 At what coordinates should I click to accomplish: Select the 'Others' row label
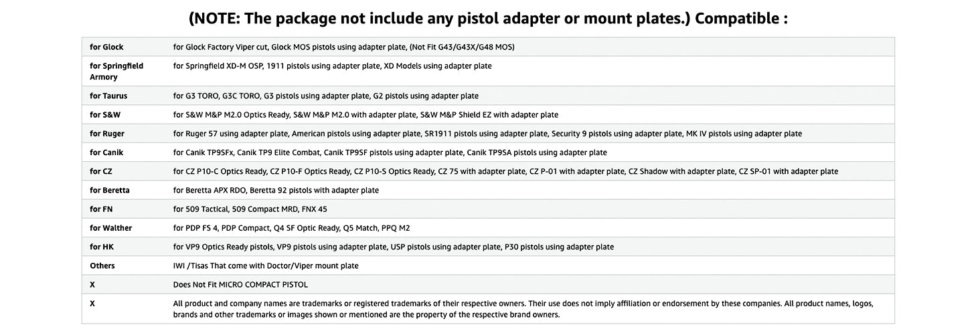click(102, 265)
